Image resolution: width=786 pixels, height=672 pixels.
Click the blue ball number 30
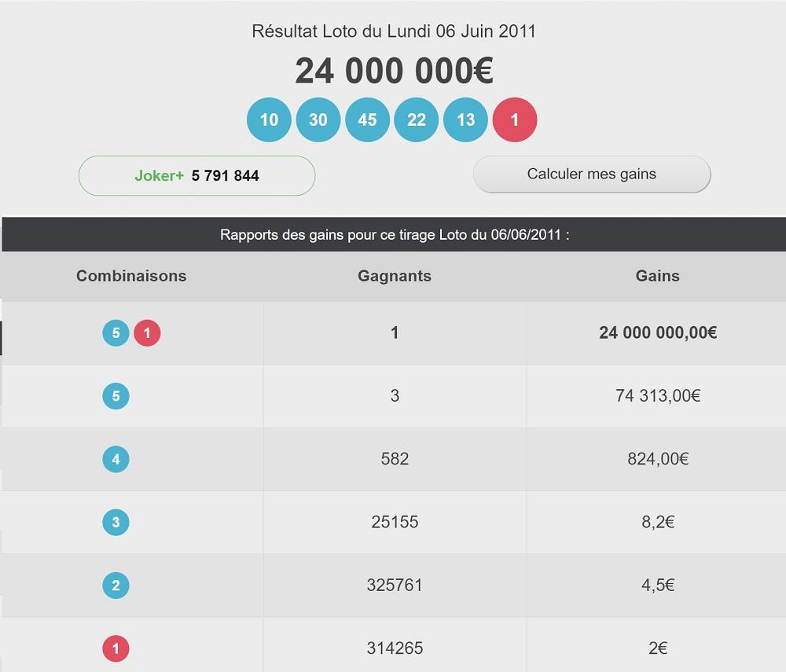coord(318,120)
